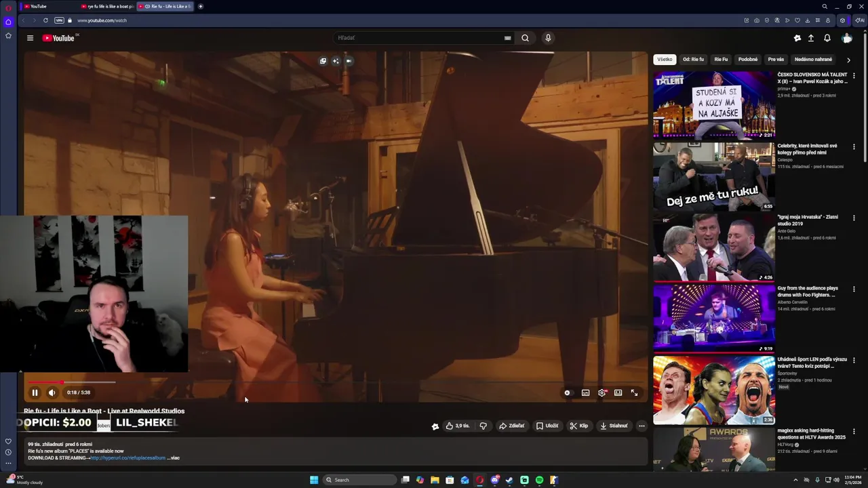This screenshot has height=488, width=868.
Task: Open Opera sidebar heart icon
Action: pos(8,441)
